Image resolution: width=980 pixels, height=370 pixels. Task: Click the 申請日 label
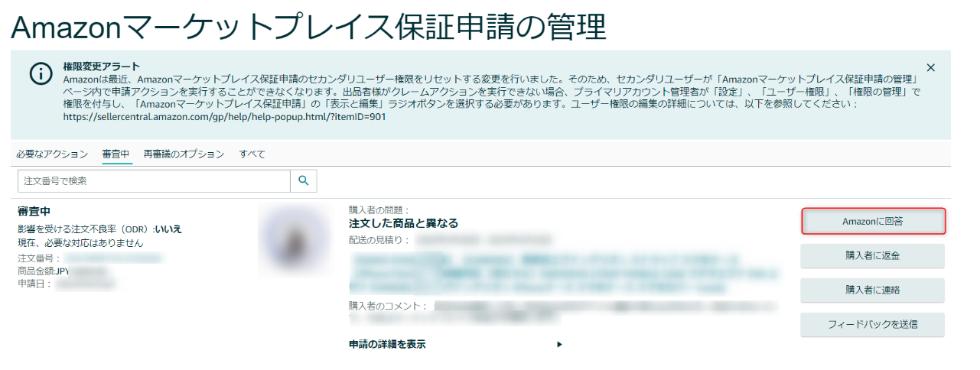tap(34, 284)
